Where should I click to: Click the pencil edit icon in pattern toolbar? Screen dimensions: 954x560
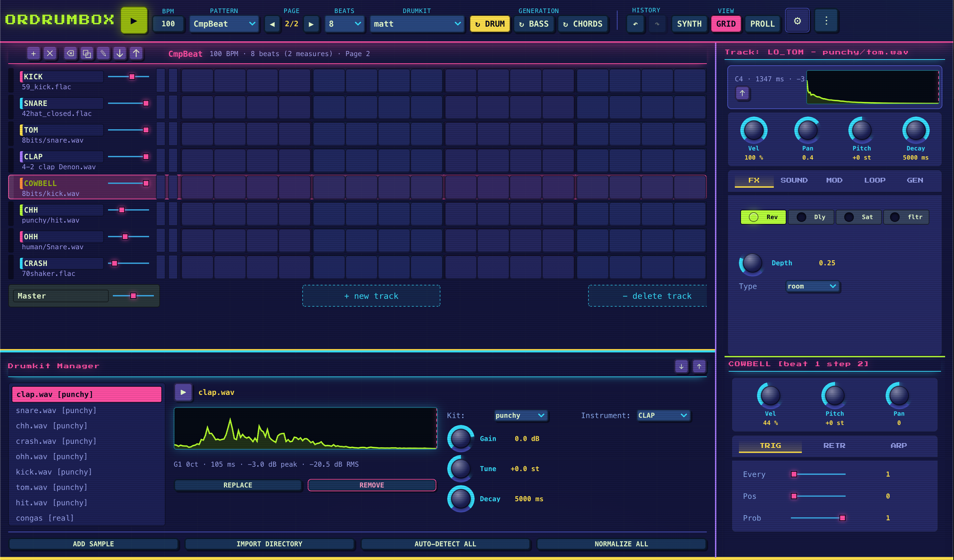(x=103, y=53)
